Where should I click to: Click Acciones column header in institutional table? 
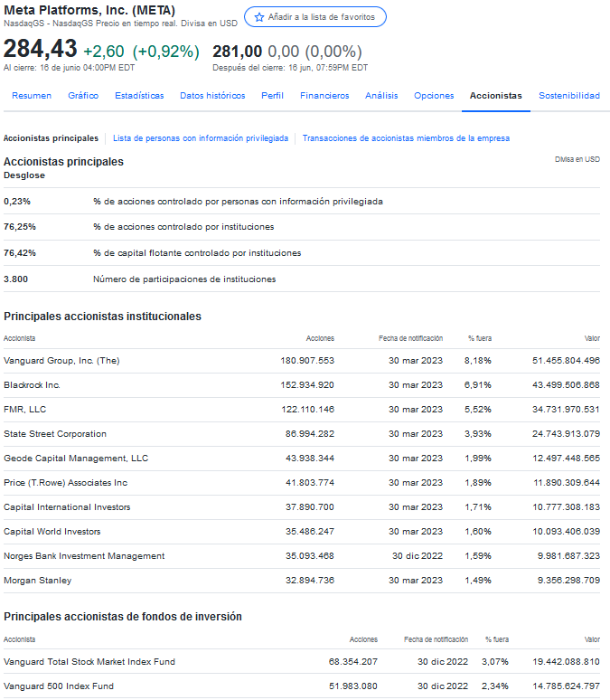(320, 339)
